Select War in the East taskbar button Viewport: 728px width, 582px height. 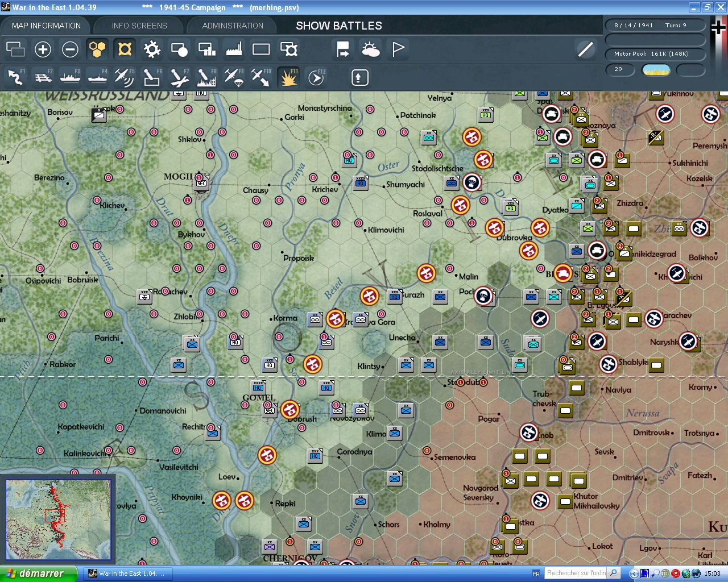pos(129,573)
